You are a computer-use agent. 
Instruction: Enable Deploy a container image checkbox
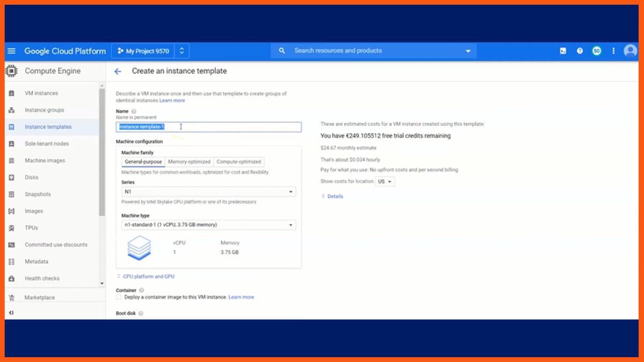point(119,297)
